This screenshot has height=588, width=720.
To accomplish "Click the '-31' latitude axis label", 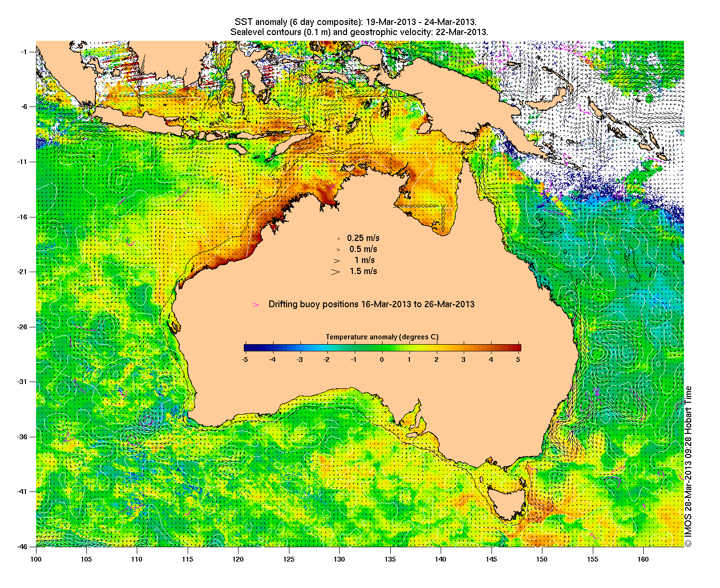I will 23,382.
